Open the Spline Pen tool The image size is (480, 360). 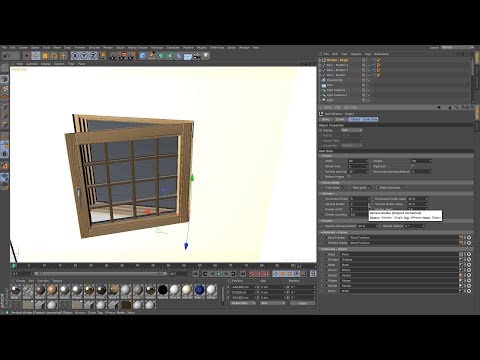tap(152, 56)
